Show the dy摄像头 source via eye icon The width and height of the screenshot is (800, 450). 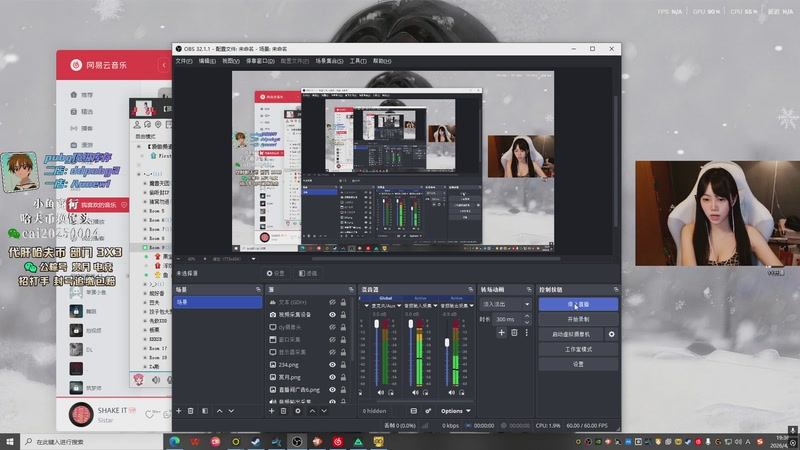point(332,327)
